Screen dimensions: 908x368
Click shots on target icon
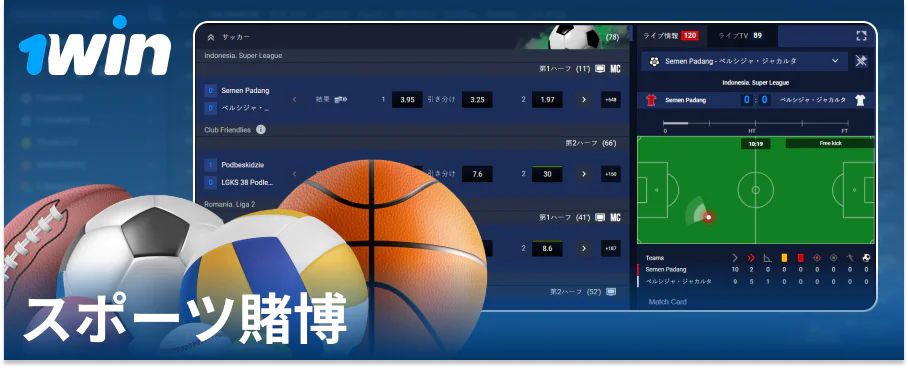click(x=817, y=258)
